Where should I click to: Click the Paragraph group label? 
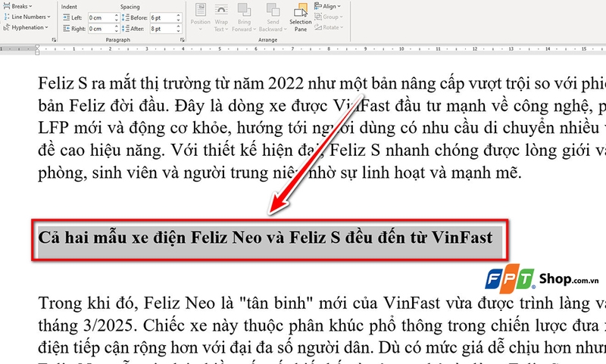pyautogui.click(x=118, y=40)
